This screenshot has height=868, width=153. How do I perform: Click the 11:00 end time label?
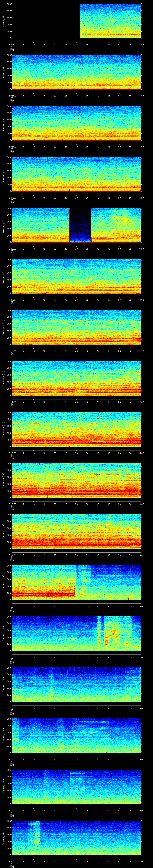click(141, 351)
